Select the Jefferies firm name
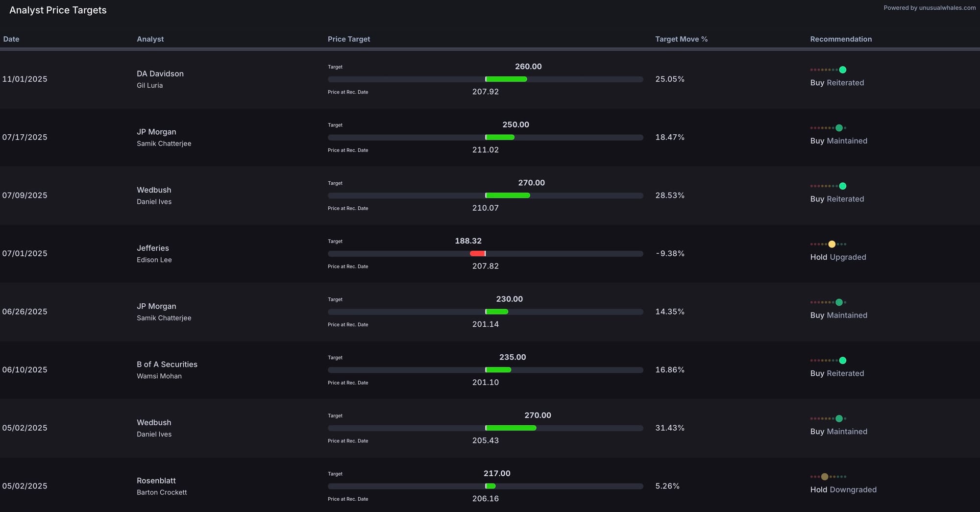Screen dimensions: 980x512 (x=153, y=248)
